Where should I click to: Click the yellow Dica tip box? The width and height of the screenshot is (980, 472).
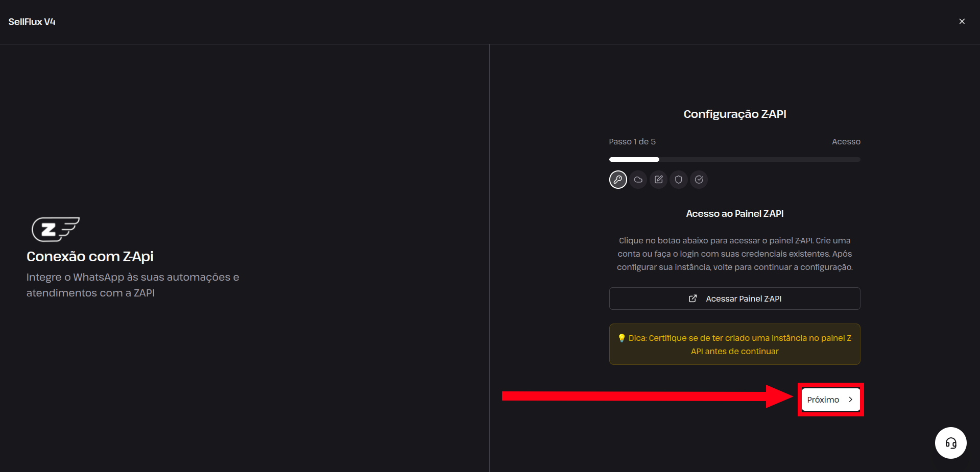[x=735, y=344]
